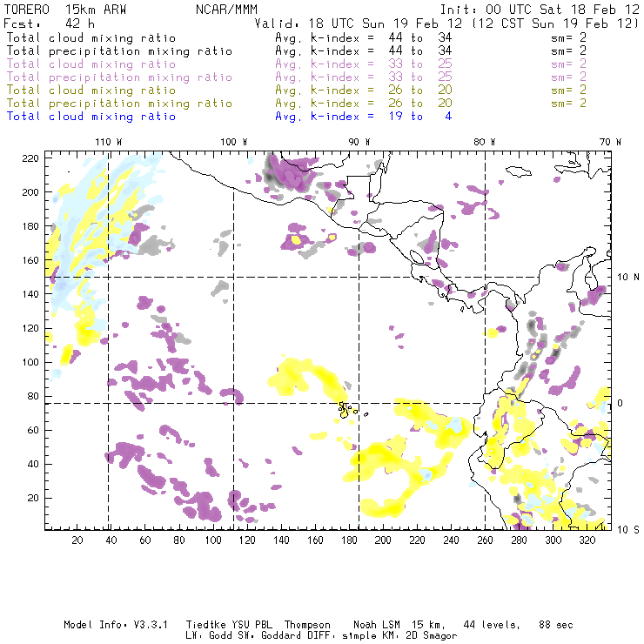Viewport: 644px width, 644px height.
Task: Click purple "Total cloud mixing ratio" legend line
Action: (91, 64)
